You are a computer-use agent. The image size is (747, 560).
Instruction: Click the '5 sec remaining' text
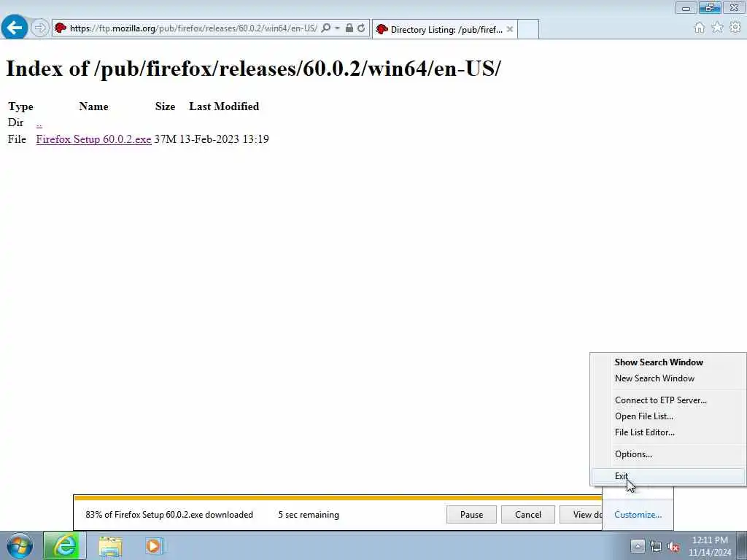pyautogui.click(x=309, y=514)
